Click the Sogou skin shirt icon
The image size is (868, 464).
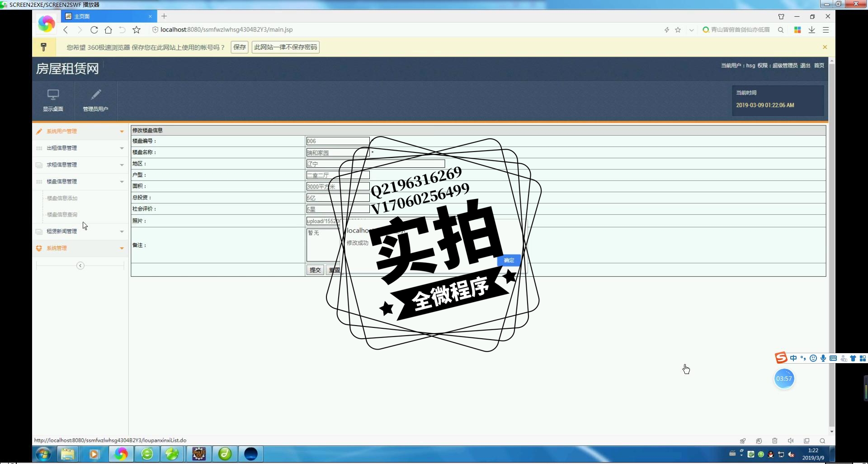[853, 358]
